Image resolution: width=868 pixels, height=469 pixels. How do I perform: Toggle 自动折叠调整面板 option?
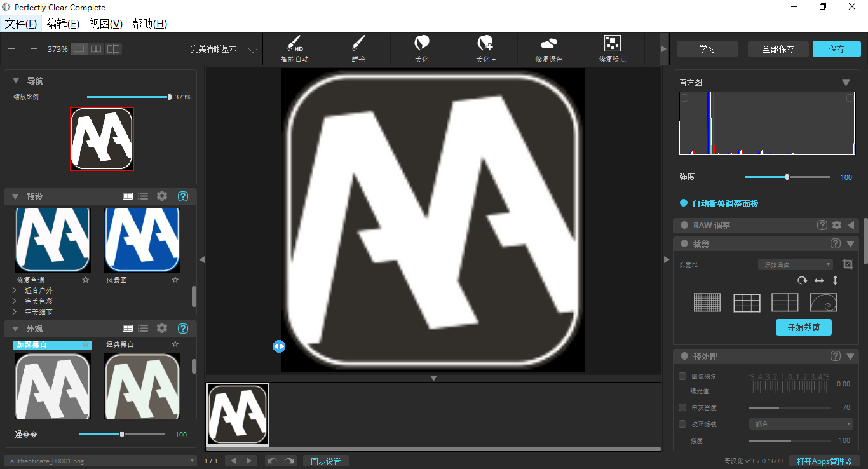click(x=684, y=203)
